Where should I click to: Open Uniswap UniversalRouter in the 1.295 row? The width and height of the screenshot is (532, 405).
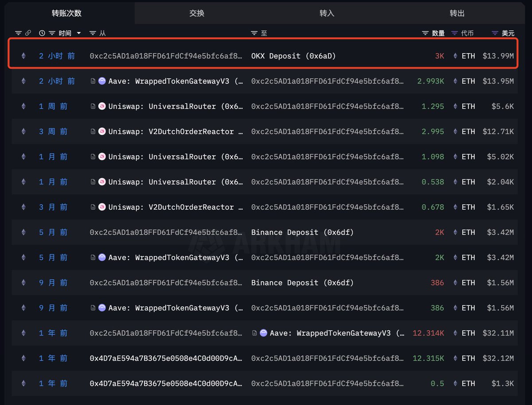coord(176,106)
